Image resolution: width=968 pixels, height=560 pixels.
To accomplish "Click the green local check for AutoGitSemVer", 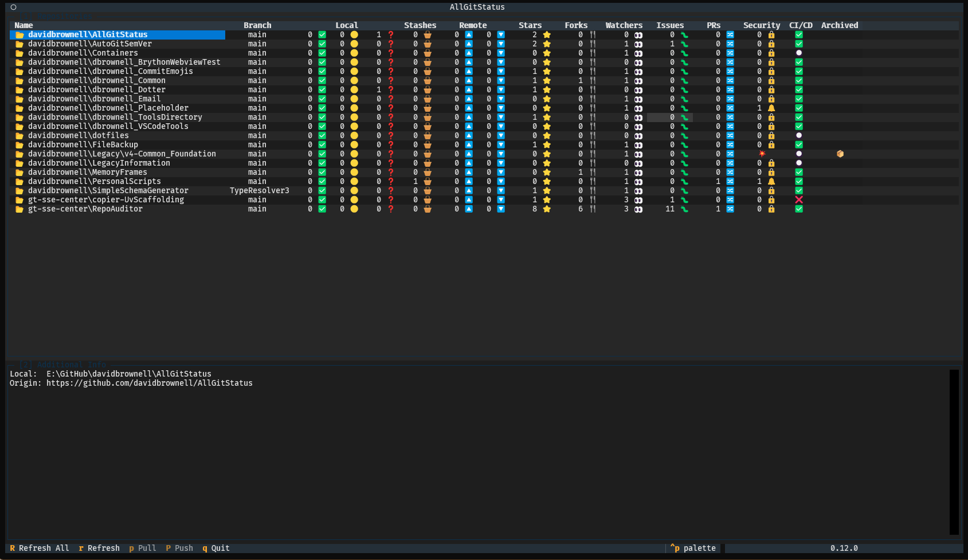I will (x=322, y=44).
